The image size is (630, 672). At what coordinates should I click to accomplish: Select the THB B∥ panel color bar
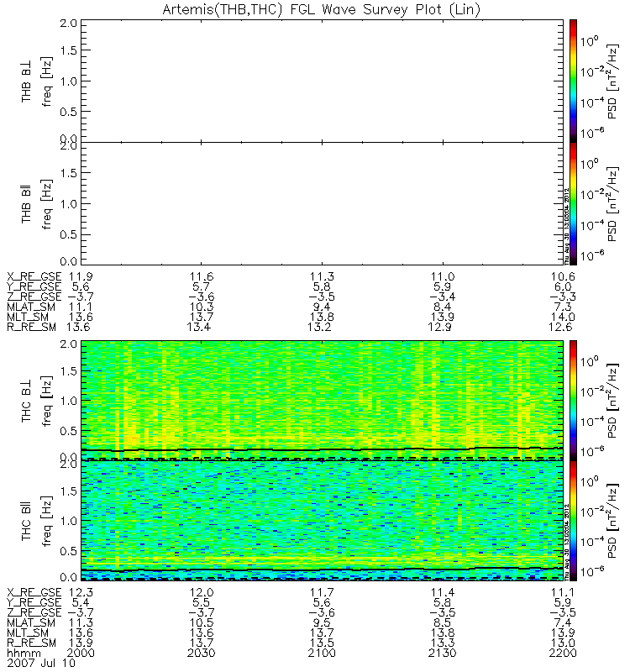[x=573, y=203]
